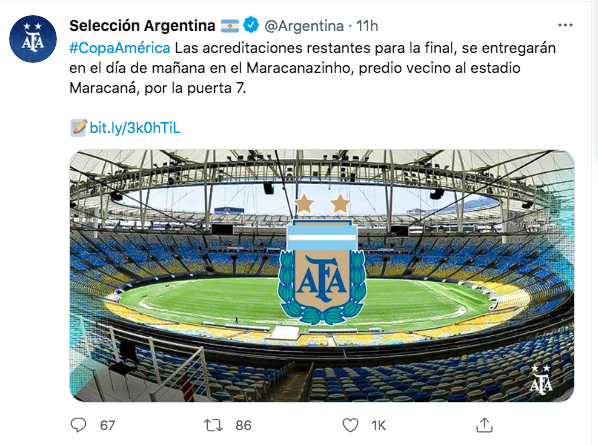
Task: Click the memo emoji before the link
Action: (x=79, y=128)
